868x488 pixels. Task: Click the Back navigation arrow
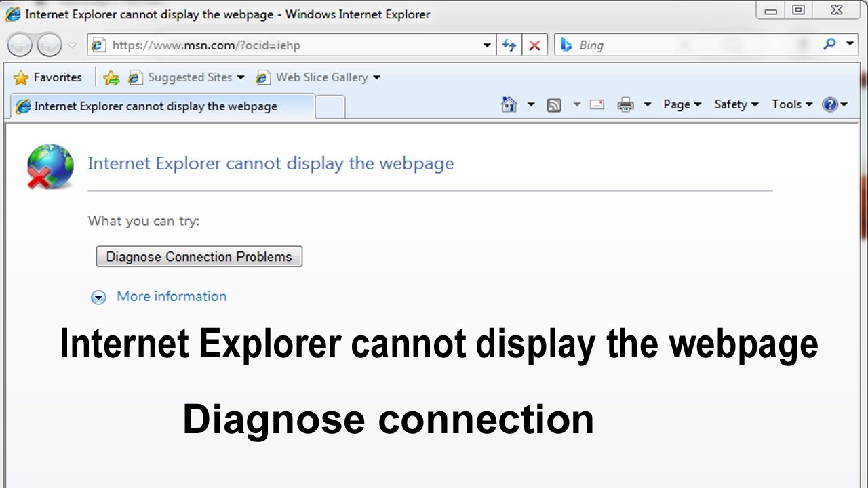[x=20, y=45]
